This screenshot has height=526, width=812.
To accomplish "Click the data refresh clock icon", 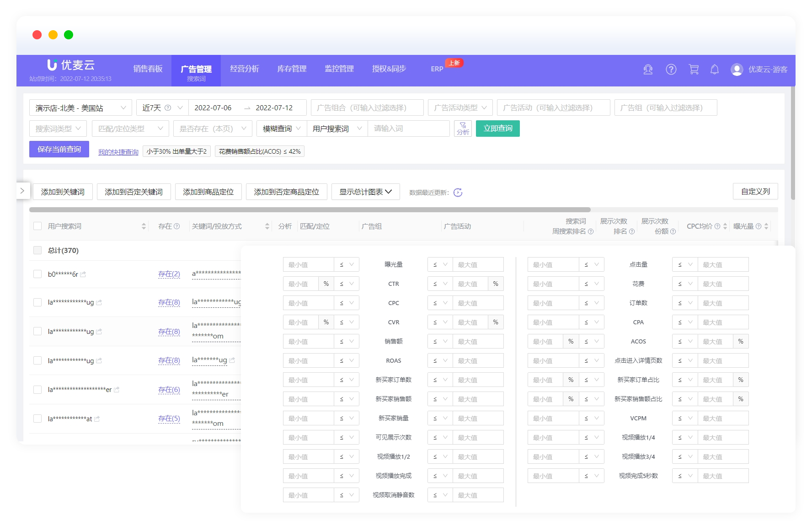I will click(458, 193).
